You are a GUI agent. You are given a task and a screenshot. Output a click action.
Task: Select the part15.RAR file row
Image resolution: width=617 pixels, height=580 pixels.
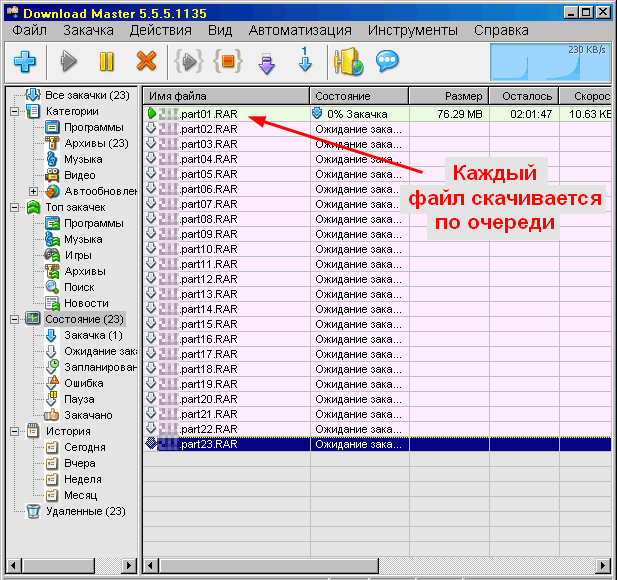click(377, 324)
